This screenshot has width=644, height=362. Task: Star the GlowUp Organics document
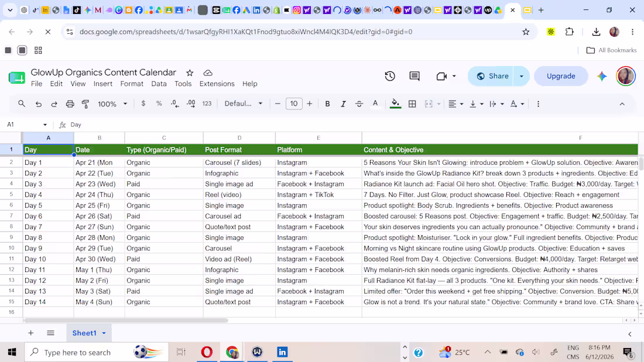190,73
